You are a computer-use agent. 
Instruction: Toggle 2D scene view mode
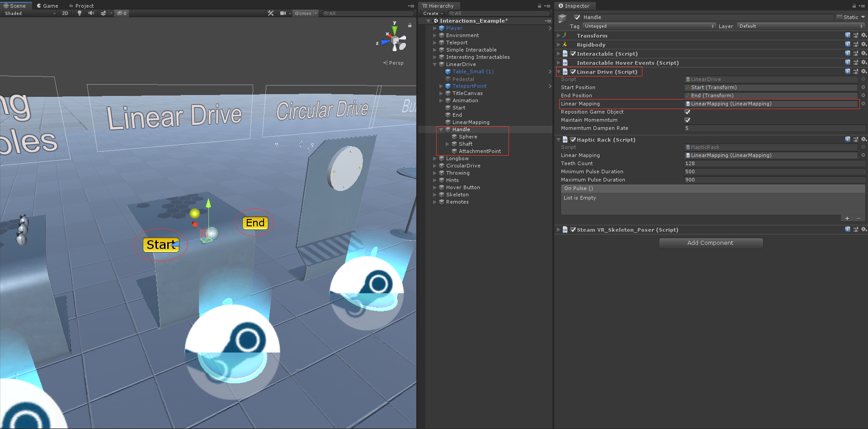65,13
